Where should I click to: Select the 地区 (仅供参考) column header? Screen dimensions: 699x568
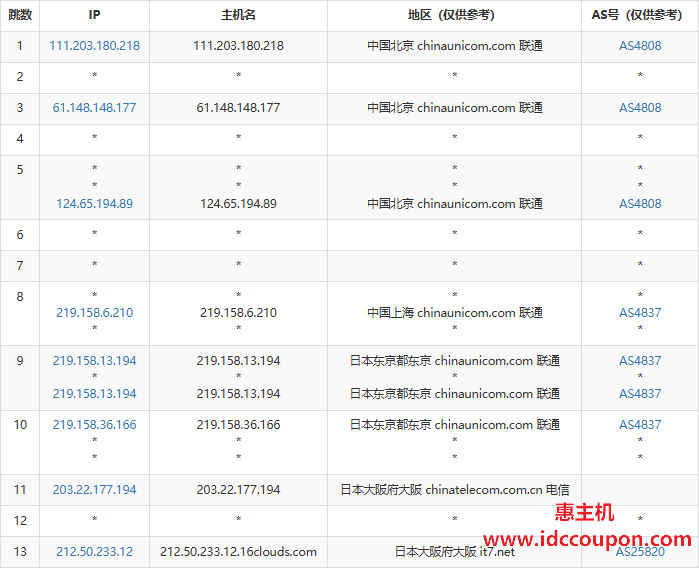[x=454, y=15]
